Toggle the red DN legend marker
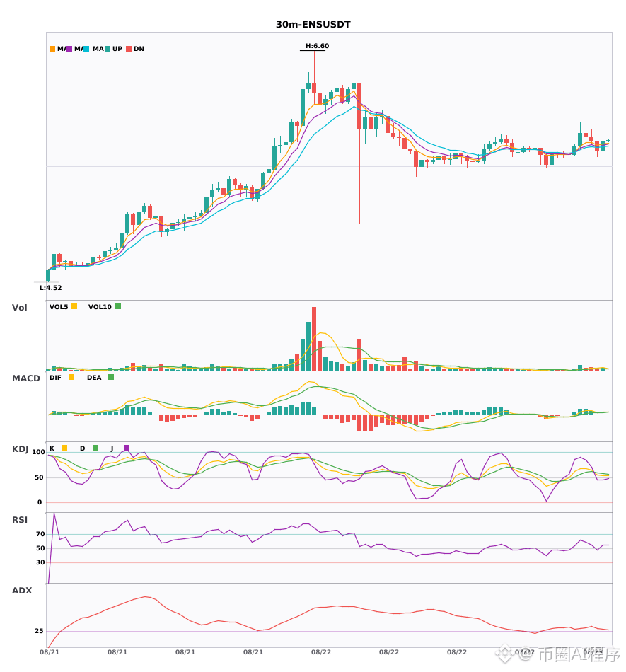This screenshot has width=626, height=672. pyautogui.click(x=129, y=49)
